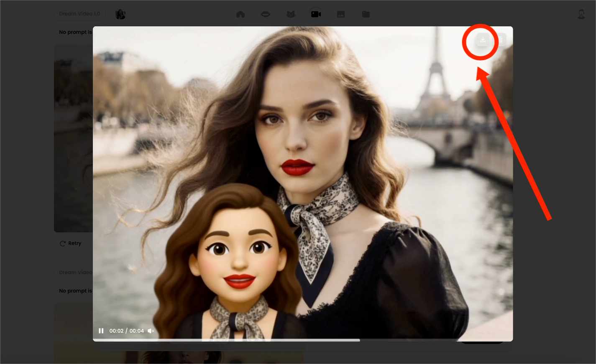Click the Retry button
The image size is (596, 364).
click(x=71, y=243)
